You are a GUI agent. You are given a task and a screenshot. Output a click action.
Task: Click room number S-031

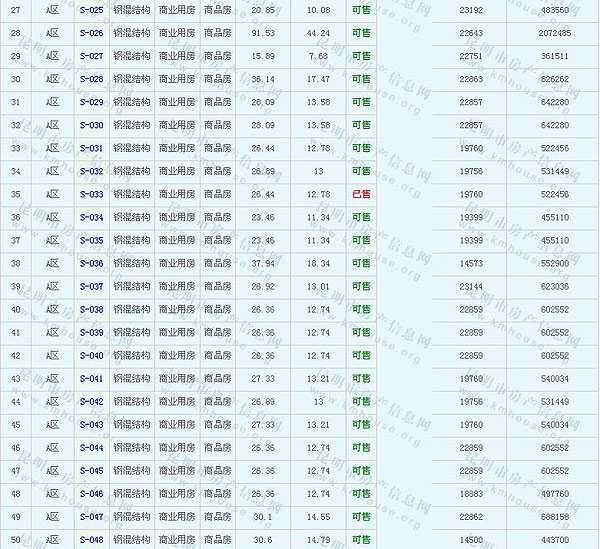91,148
